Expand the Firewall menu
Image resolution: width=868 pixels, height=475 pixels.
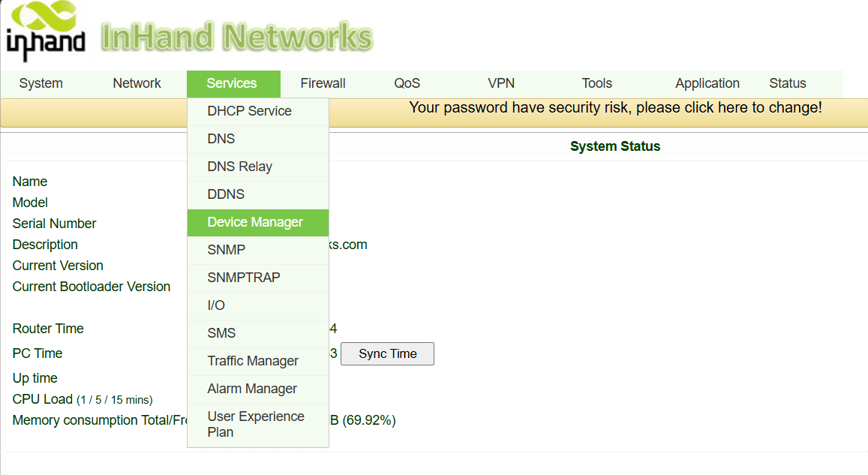pos(323,83)
